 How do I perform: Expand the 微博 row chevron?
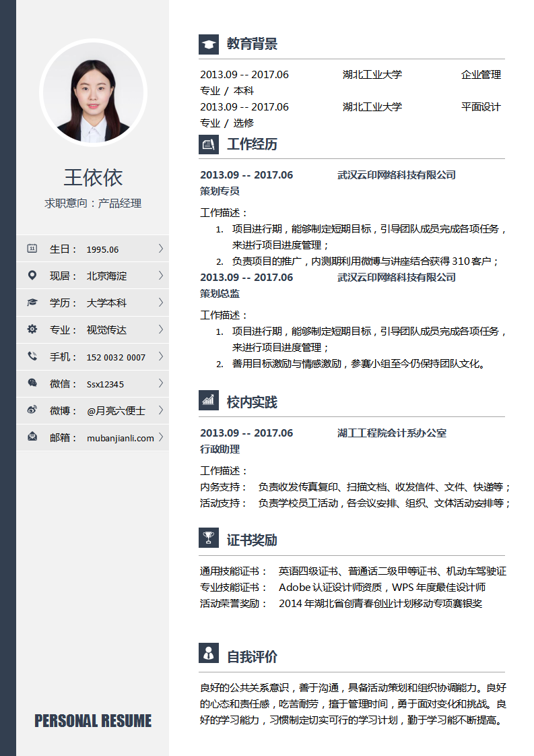click(160, 410)
